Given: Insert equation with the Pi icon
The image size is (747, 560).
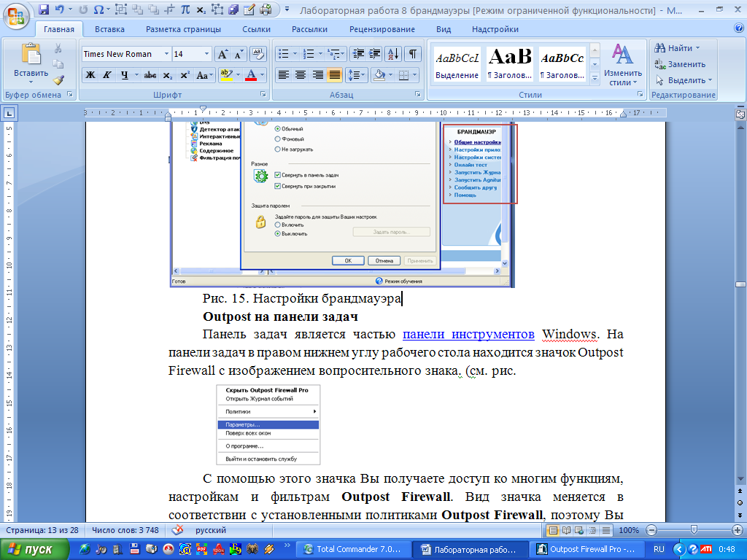Looking at the screenshot, I should (x=186, y=9).
